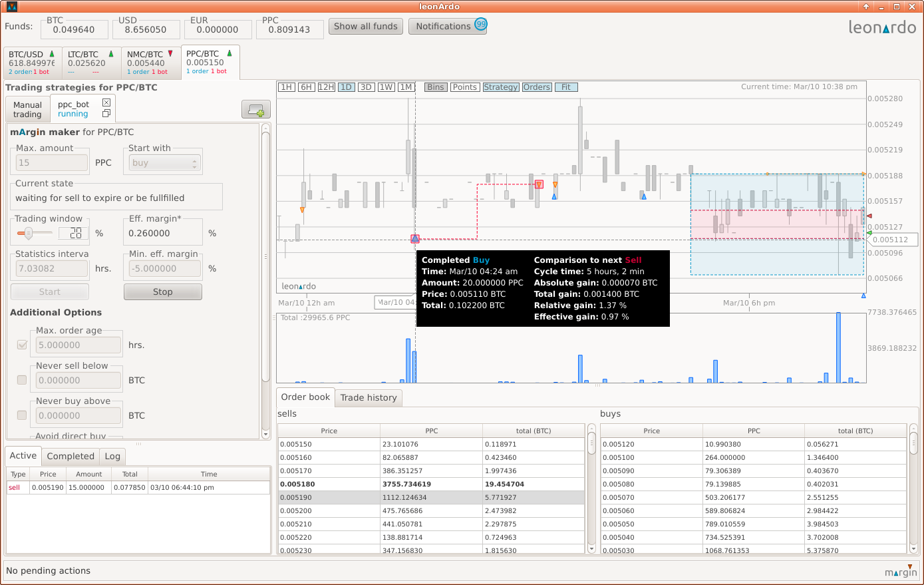The width and height of the screenshot is (924, 585).
Task: Click the add new strategy icon button
Action: coord(255,110)
